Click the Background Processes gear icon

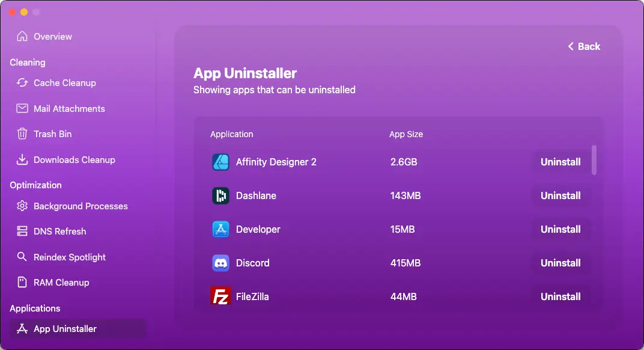tap(22, 206)
